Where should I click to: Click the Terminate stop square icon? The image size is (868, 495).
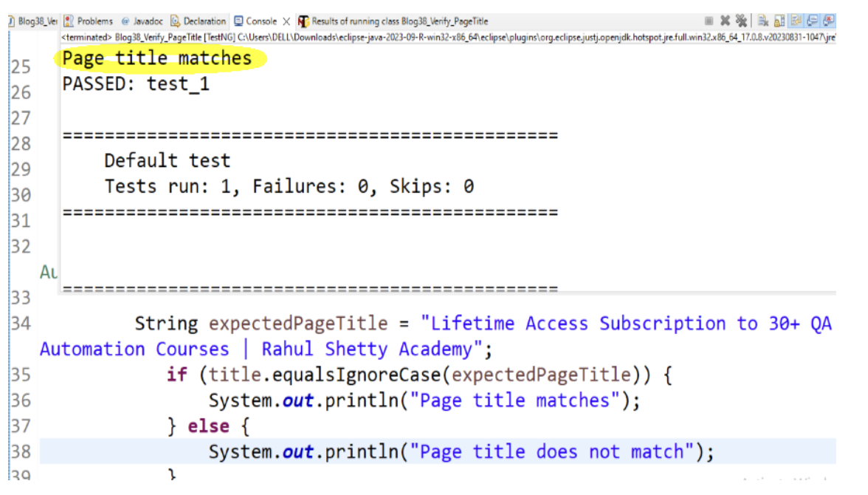click(709, 21)
